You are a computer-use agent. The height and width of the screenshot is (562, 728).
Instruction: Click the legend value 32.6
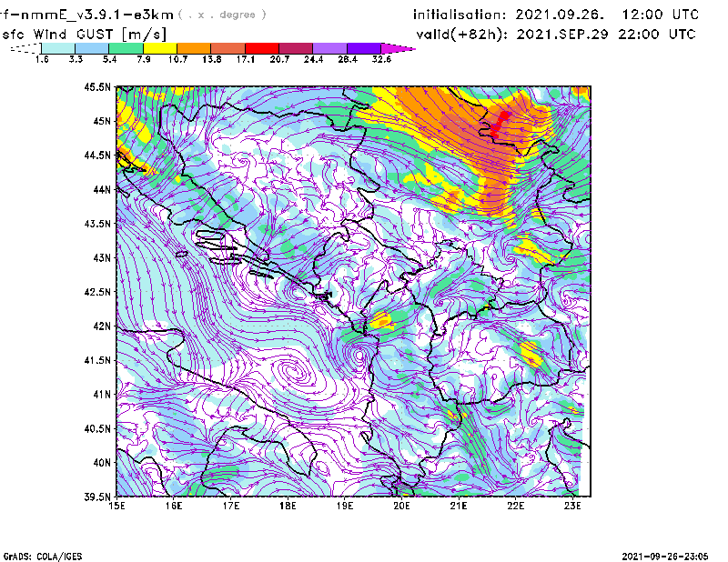pos(381,59)
